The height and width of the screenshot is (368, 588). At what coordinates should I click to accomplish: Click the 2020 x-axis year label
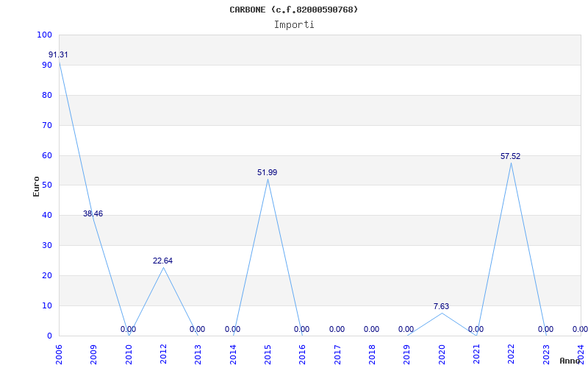442,355
